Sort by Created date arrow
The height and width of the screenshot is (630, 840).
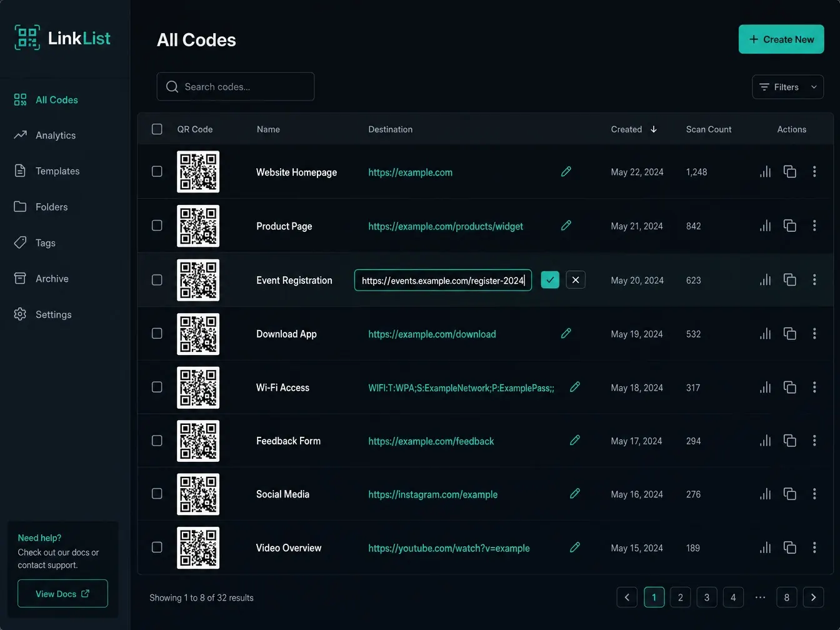tap(654, 129)
